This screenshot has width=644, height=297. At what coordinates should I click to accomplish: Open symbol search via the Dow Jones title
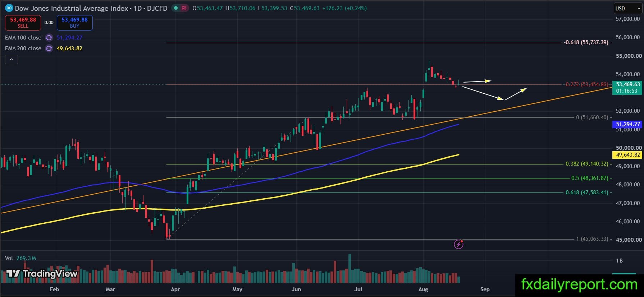click(91, 8)
